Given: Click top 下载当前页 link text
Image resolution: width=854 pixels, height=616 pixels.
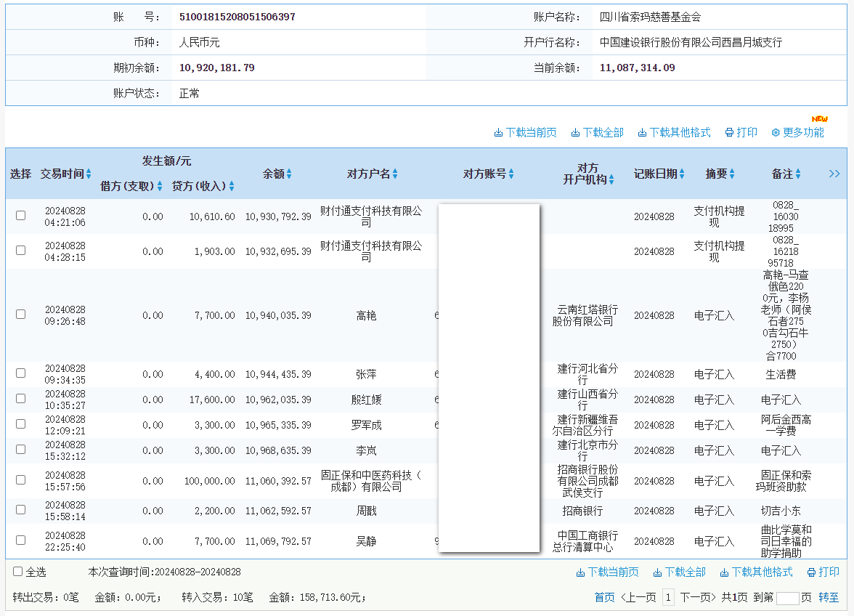Looking at the screenshot, I should click(531, 133).
